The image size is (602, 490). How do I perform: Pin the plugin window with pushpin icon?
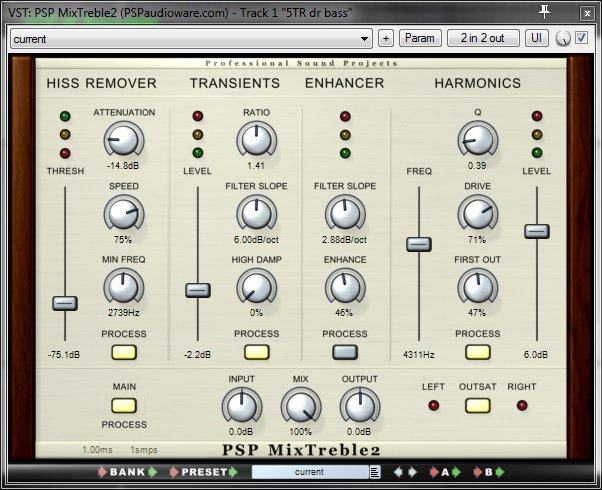(545, 11)
